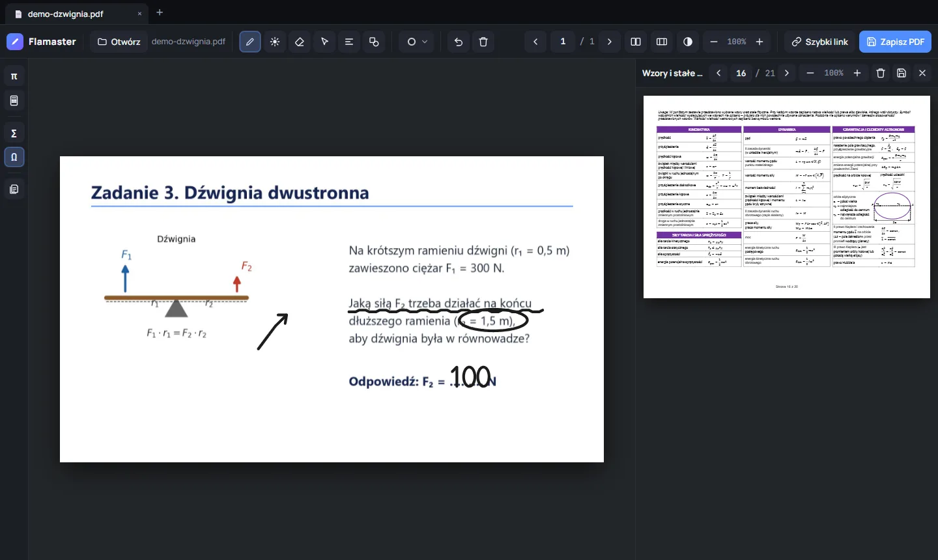Delete annotations in the Wzory i stałe panel
938x560 pixels.
881,73
